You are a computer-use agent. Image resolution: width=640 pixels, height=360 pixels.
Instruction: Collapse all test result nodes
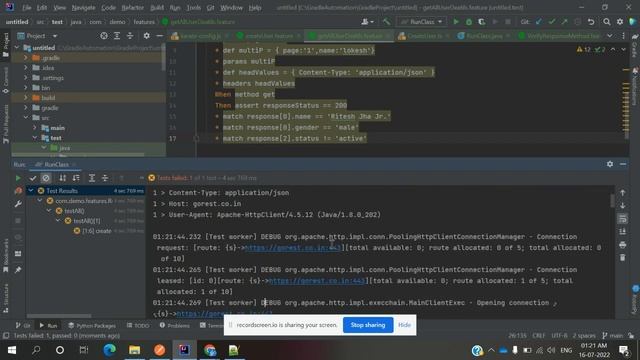105,178
